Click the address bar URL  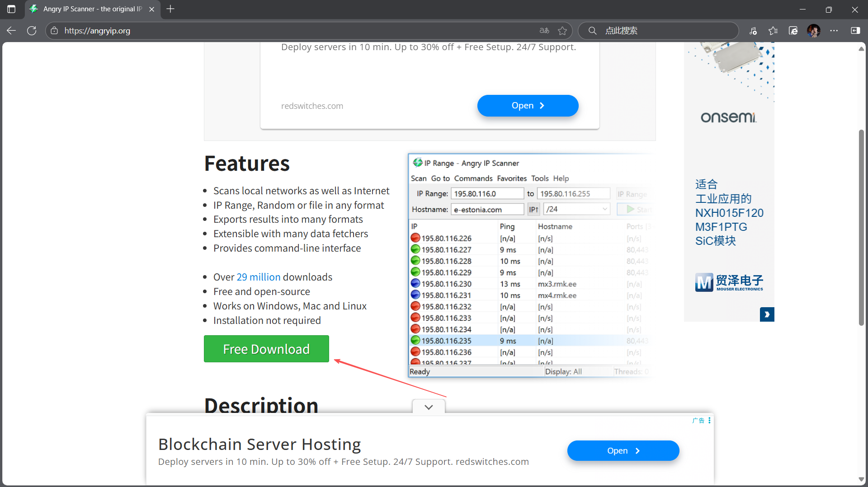tap(97, 30)
